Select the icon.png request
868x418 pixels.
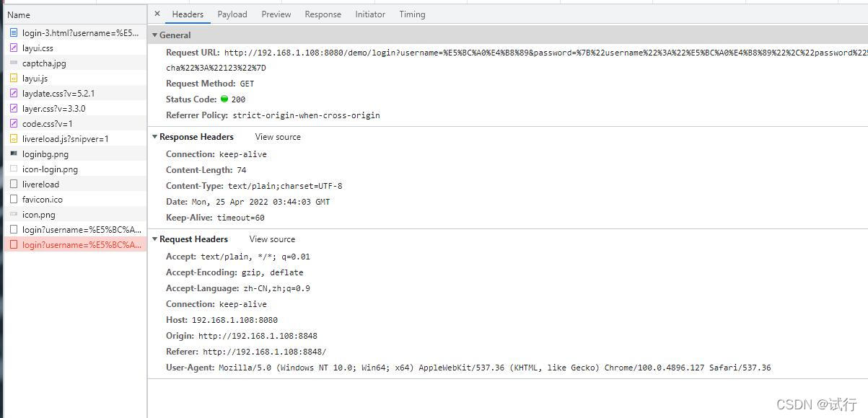tap(74, 214)
